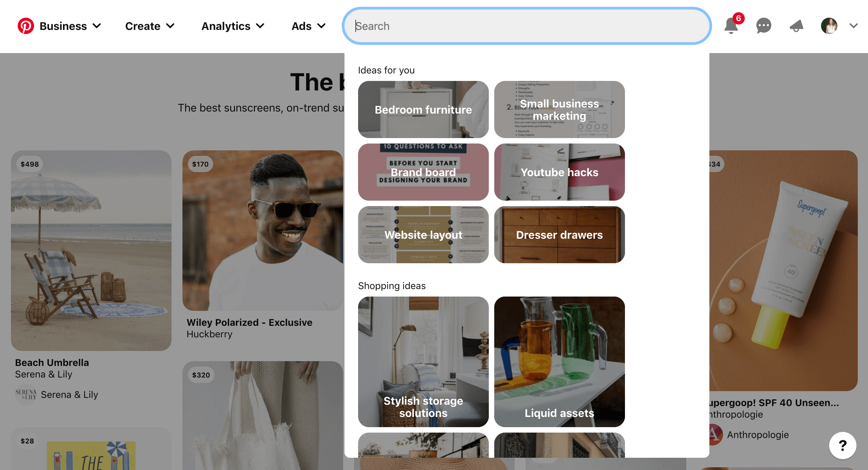Click the question mark help button
The image size is (868, 470).
tap(842, 445)
